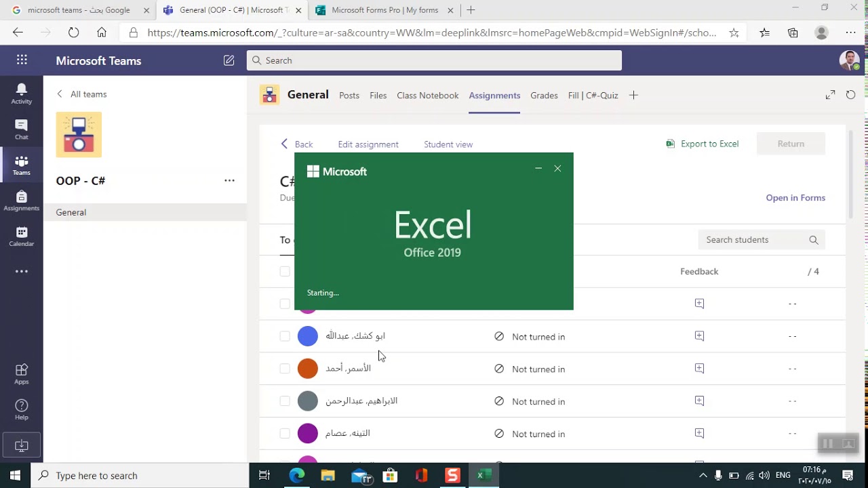Image resolution: width=868 pixels, height=488 pixels.
Task: Select Teams icon in left rail
Action: pos(21,165)
